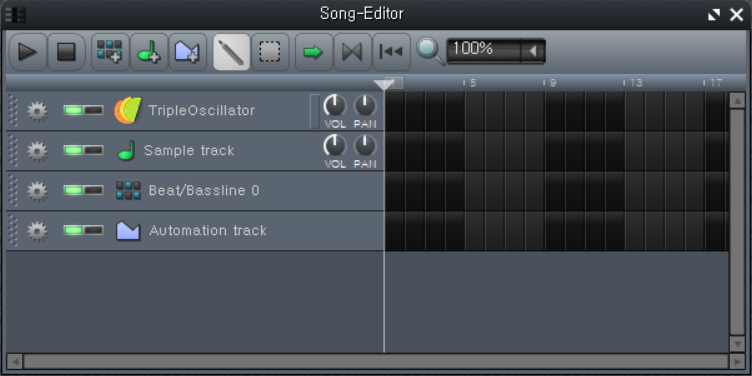Stop song playback

pyautogui.click(x=66, y=52)
